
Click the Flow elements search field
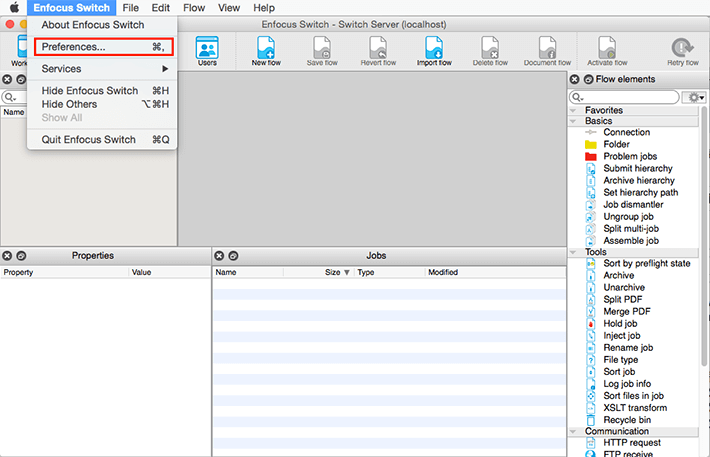[x=624, y=97]
